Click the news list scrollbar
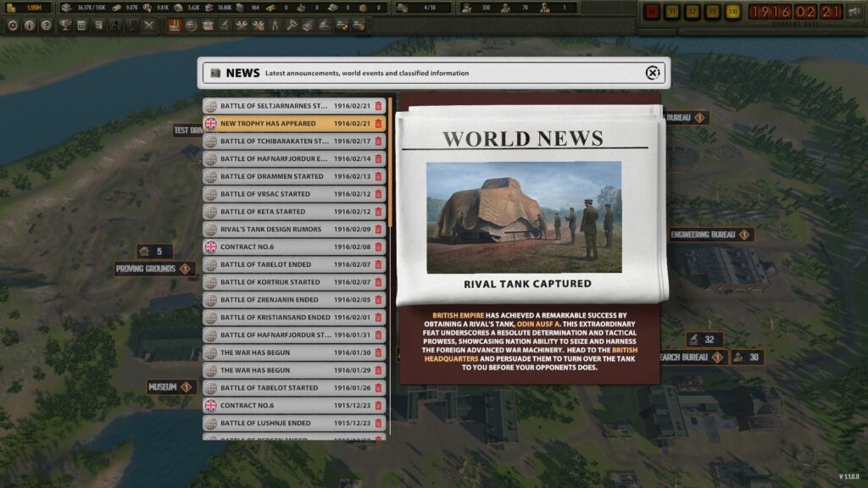This screenshot has width=868, height=488. click(390, 161)
